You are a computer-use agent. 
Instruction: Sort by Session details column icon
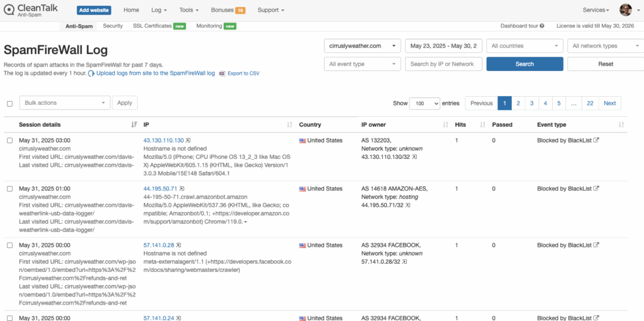click(134, 125)
